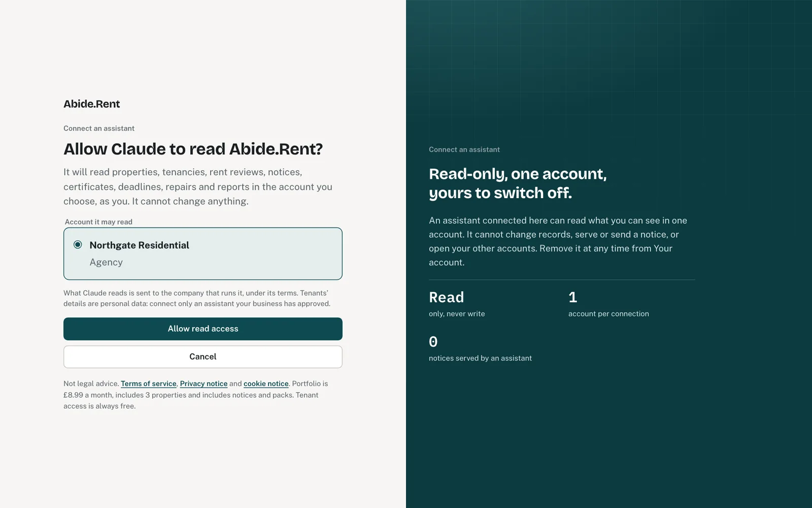Click the '1 account per connection' statistic
This screenshot has width=812, height=508.
tap(608, 304)
